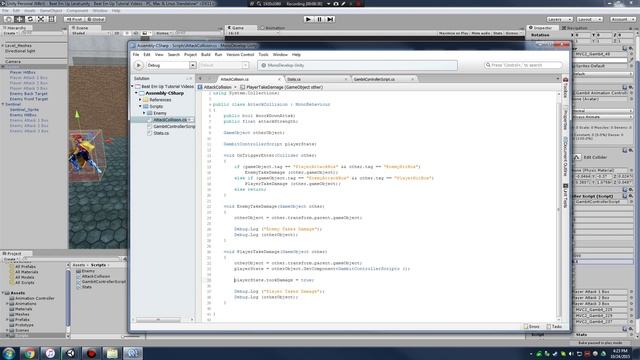The width and height of the screenshot is (640, 360).
Task: Click the Unity Step button
Action: coord(330,19)
